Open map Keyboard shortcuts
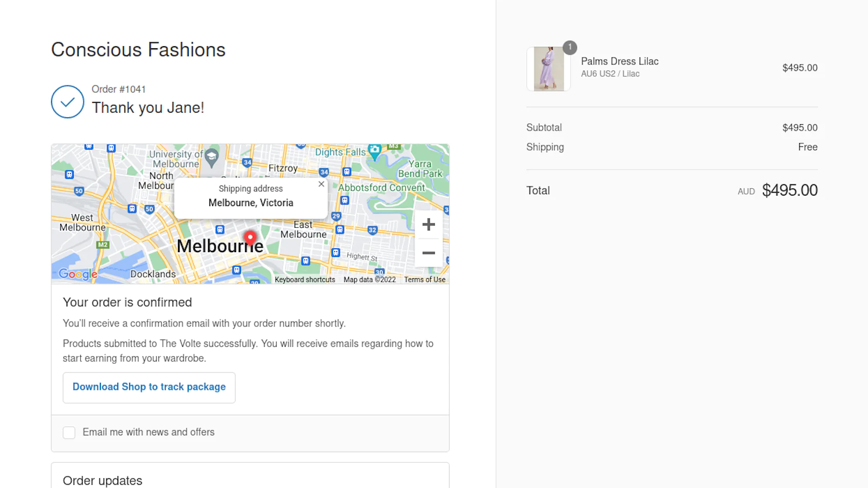The image size is (868, 488). (305, 280)
